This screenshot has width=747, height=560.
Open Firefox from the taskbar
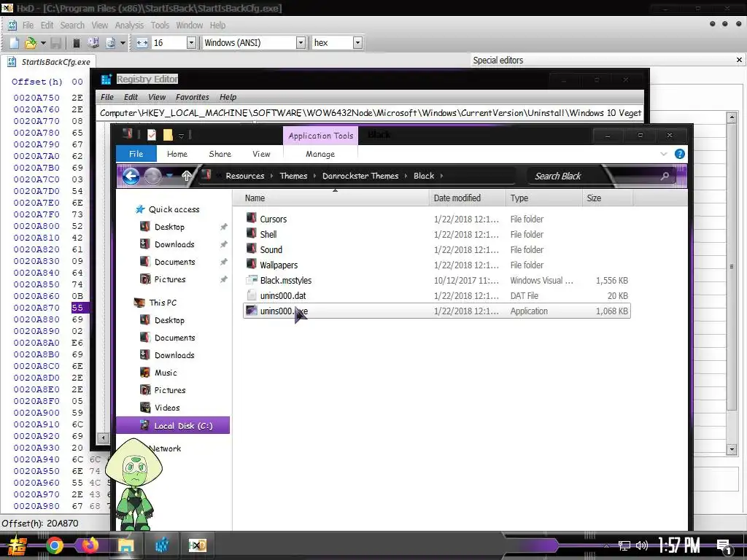[x=90, y=545]
